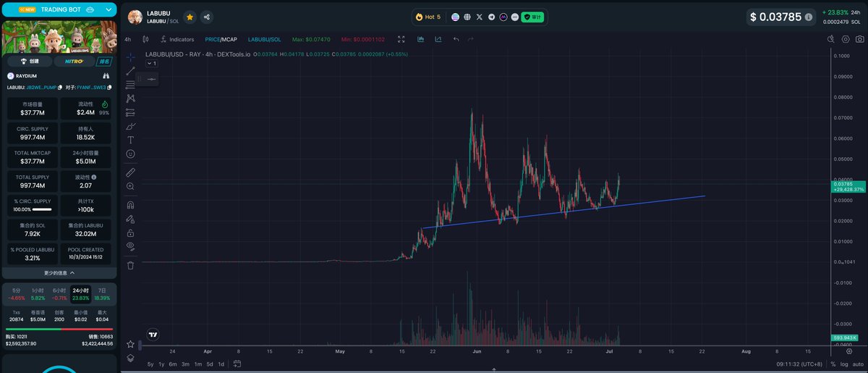Select the 5分 change tab
The image size is (868, 373).
pyautogui.click(x=17, y=294)
